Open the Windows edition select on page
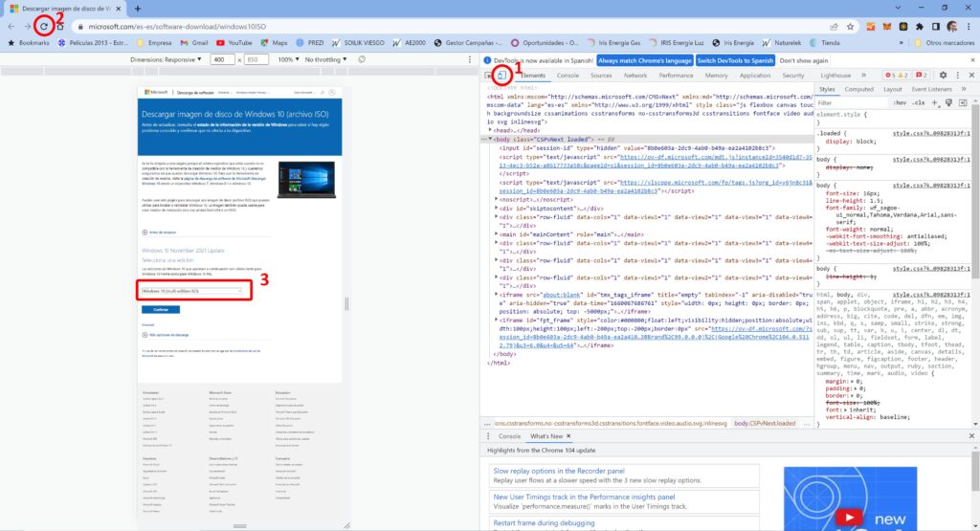 pyautogui.click(x=191, y=291)
